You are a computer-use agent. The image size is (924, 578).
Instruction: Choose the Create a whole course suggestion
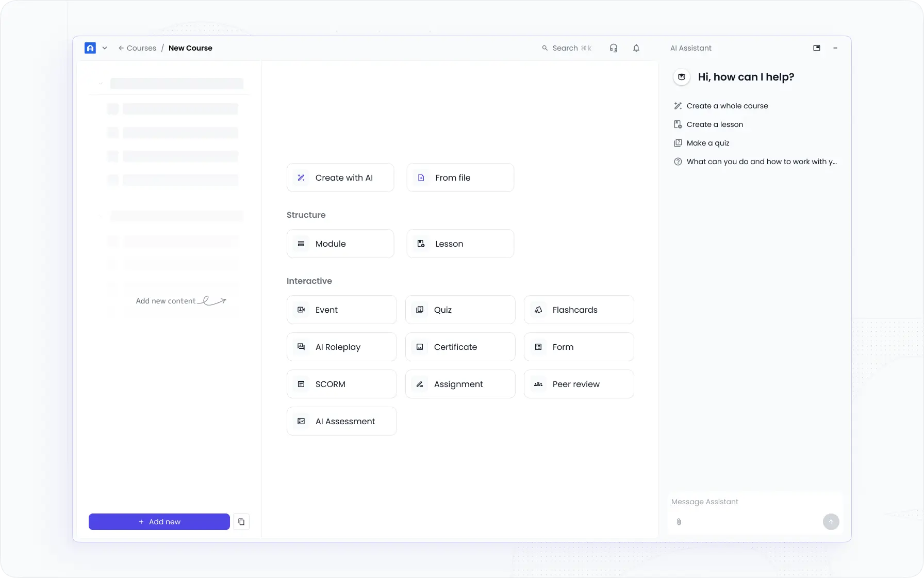(x=727, y=106)
